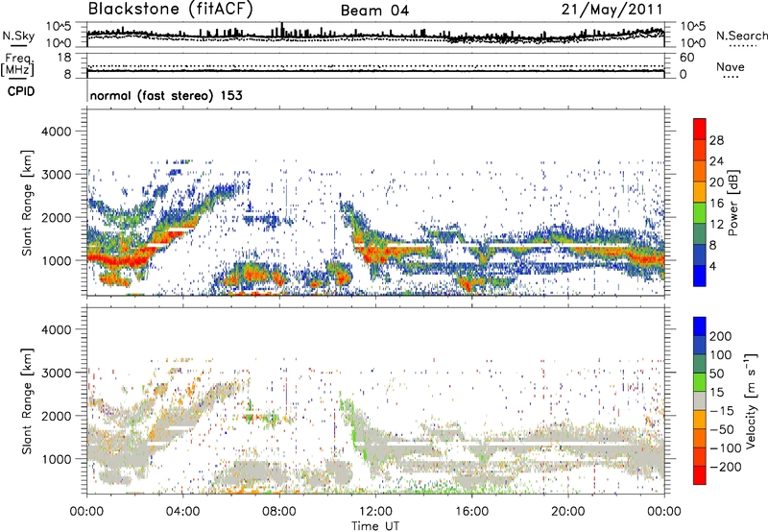Click the velocity panel 'Slant Range [km]' label
Screen dimensions: 768x532
click(x=27, y=400)
